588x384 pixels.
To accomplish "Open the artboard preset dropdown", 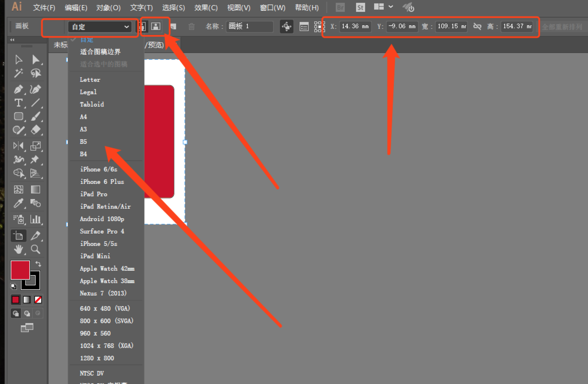I will tap(100, 27).
